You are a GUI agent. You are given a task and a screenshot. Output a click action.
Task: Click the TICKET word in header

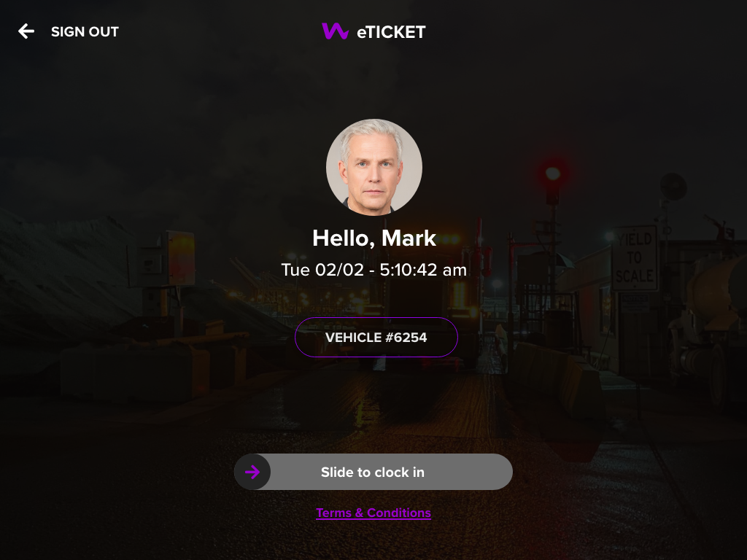(x=396, y=32)
